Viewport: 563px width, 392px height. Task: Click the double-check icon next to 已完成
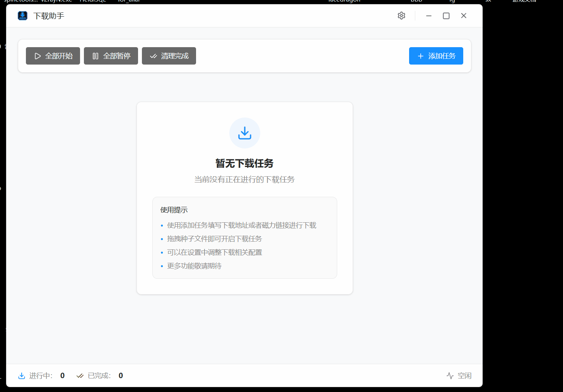click(x=79, y=375)
